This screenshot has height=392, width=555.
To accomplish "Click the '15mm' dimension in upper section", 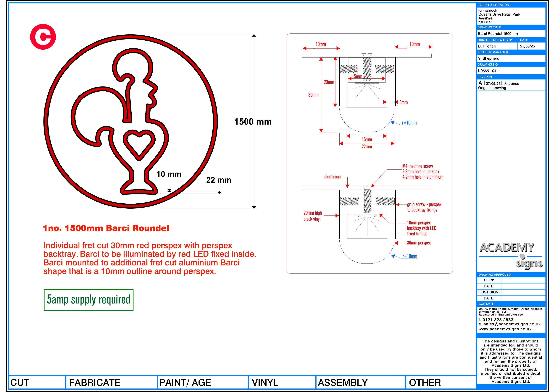I will [x=357, y=76].
